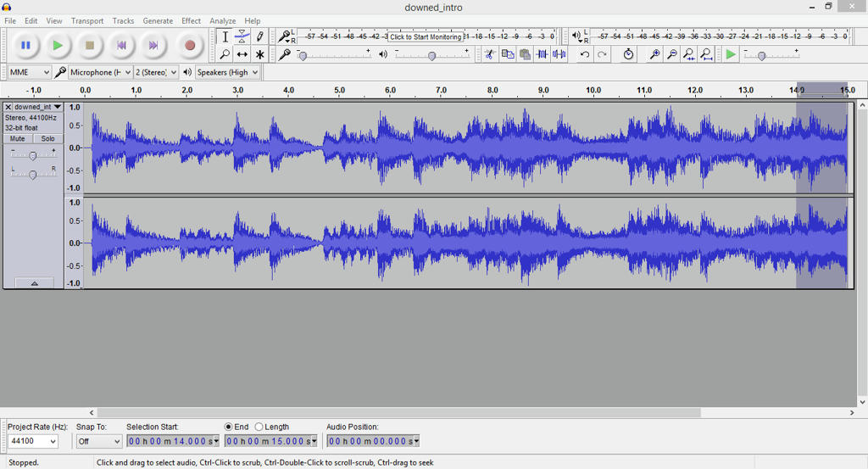Viewport: 868px width, 469px height.
Task: Open the Effect menu
Action: (191, 20)
